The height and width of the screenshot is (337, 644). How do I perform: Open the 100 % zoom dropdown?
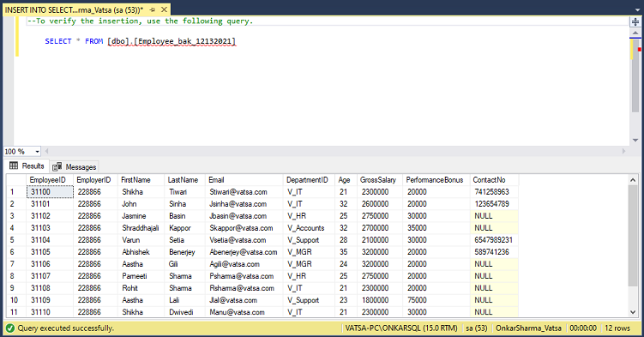[37, 152]
